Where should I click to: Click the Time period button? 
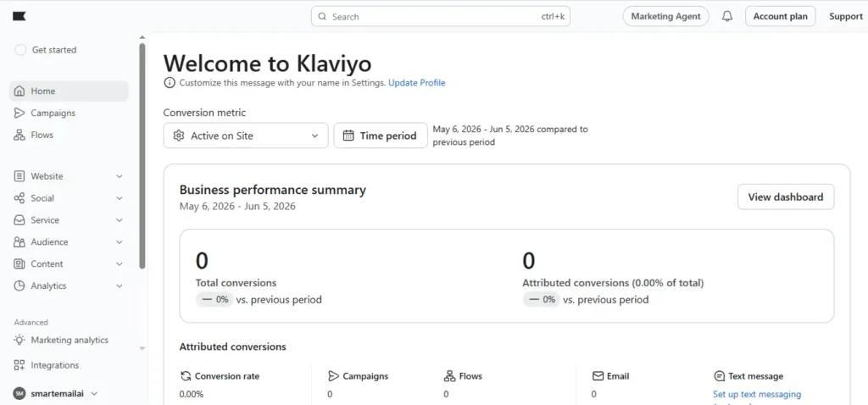coord(381,136)
